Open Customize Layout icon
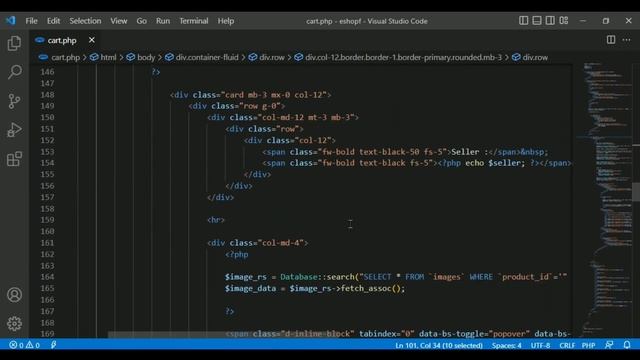 [564, 20]
